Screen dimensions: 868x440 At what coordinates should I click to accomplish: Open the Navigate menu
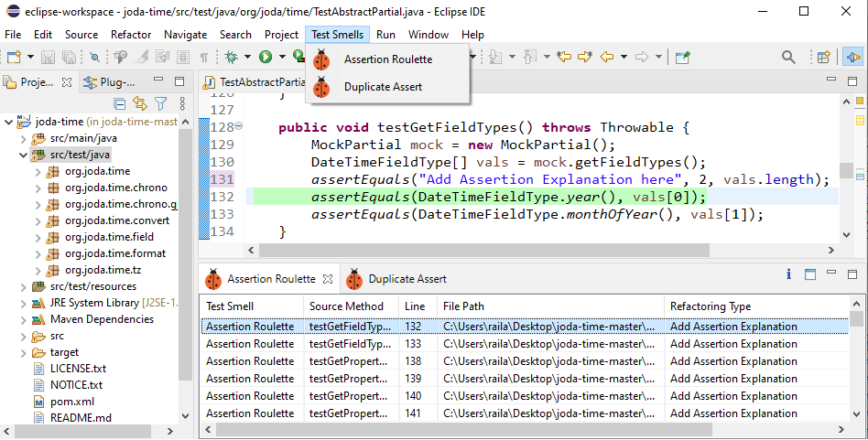pos(186,34)
